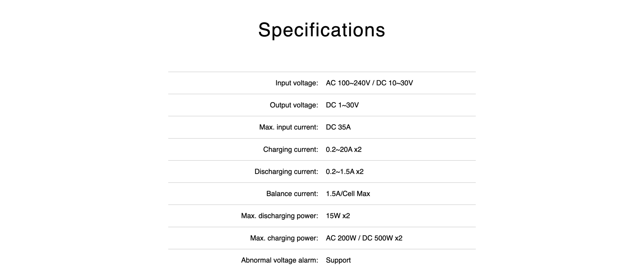This screenshot has height=270, width=644.
Task: Select the Abnormal voltage alarm label
Action: tap(279, 260)
